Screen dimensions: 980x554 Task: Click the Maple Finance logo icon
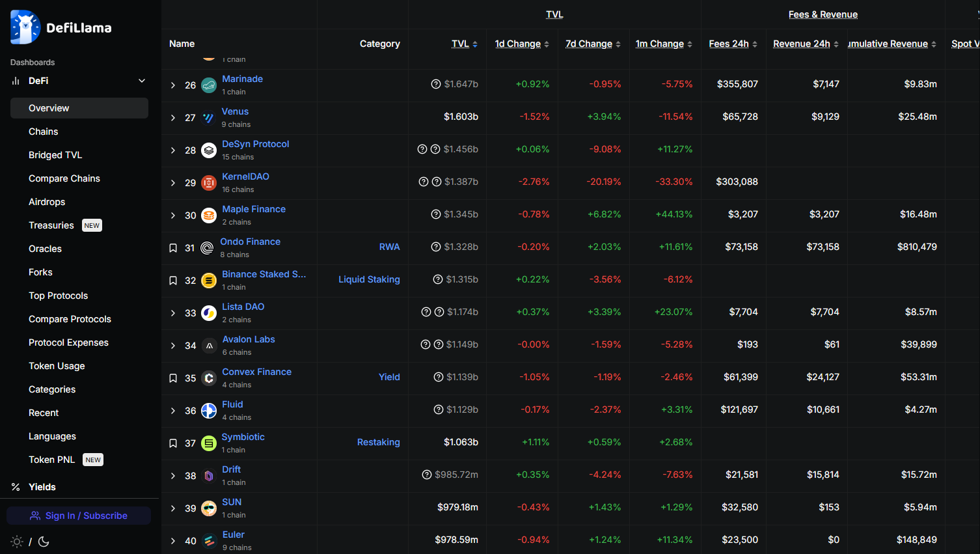pos(209,215)
